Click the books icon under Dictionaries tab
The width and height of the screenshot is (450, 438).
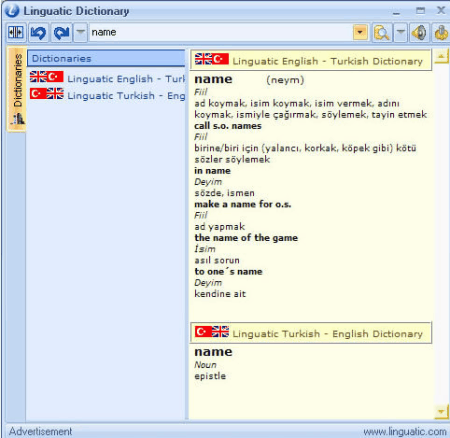tap(18, 119)
